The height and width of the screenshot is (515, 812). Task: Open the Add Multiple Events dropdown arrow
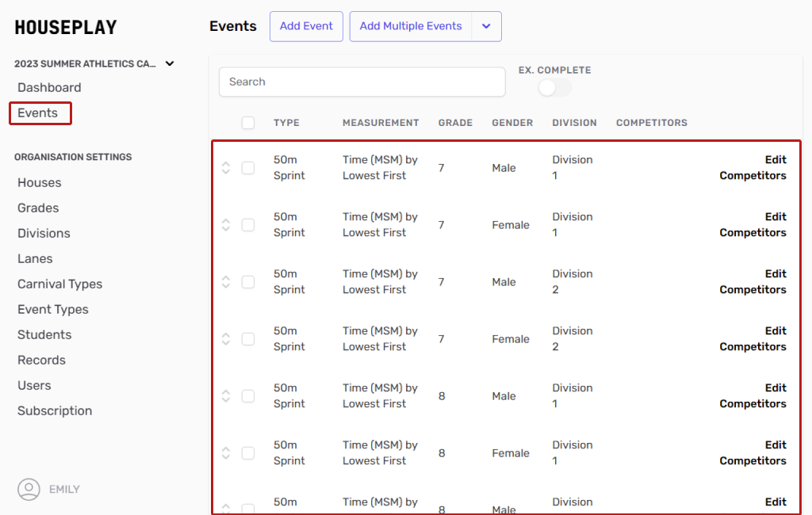click(x=487, y=26)
